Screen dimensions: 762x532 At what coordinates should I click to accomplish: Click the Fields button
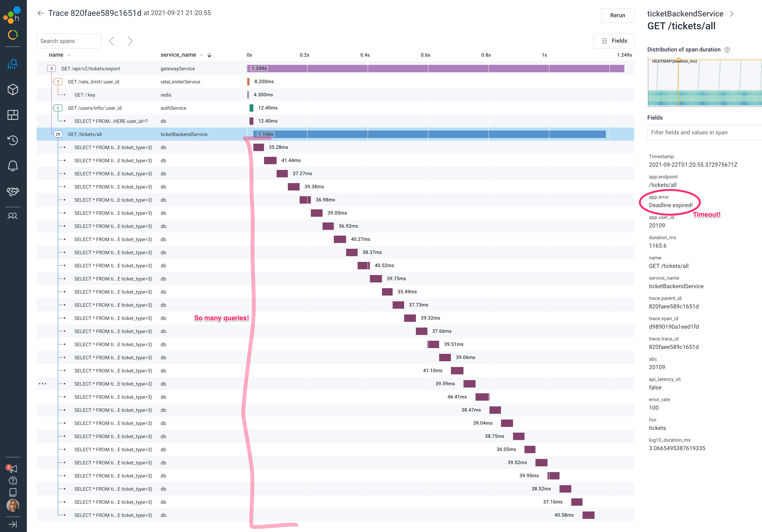614,41
